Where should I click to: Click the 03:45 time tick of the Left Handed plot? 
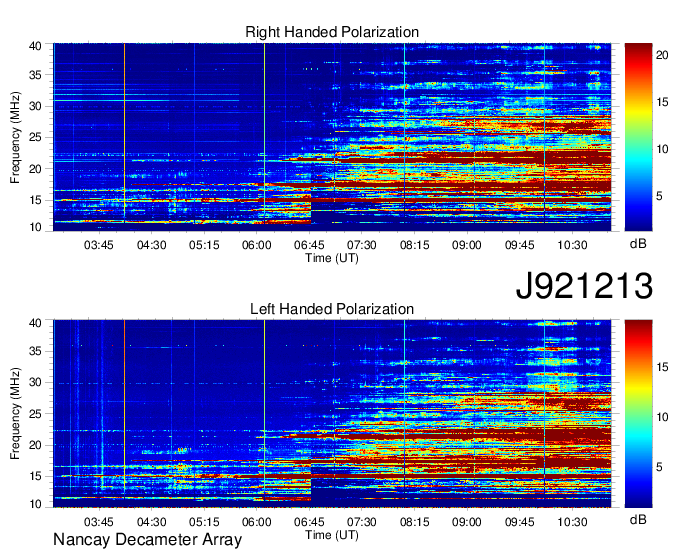(99, 522)
